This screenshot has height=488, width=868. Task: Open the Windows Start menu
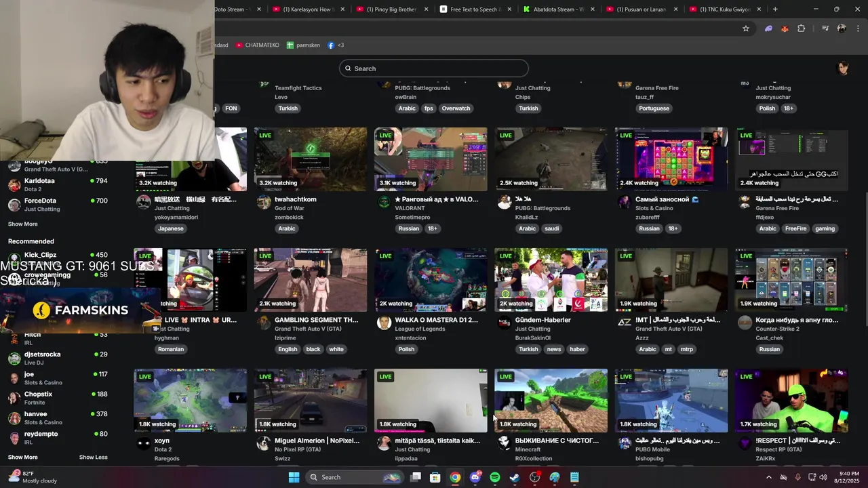point(294,477)
